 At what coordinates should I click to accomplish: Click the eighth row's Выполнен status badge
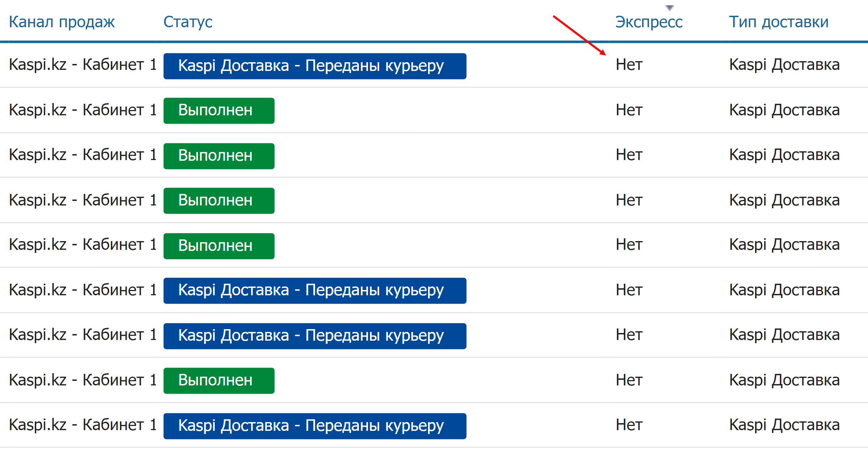(x=219, y=381)
